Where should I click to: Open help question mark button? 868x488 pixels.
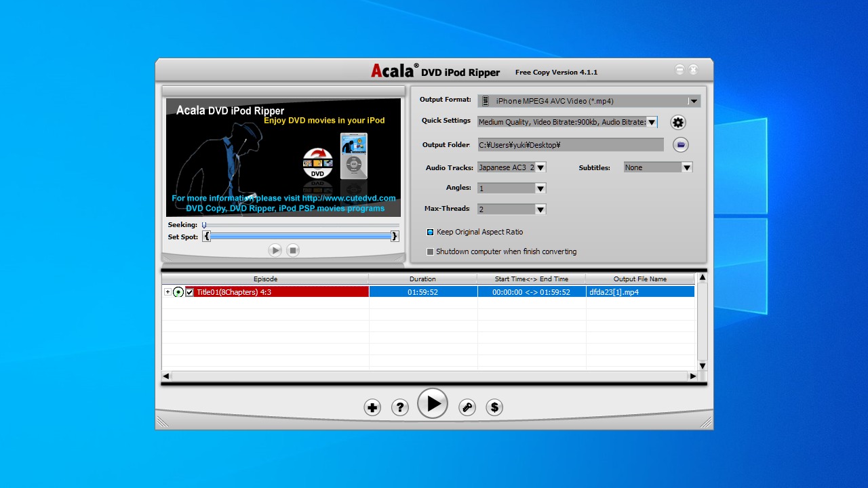pyautogui.click(x=400, y=407)
